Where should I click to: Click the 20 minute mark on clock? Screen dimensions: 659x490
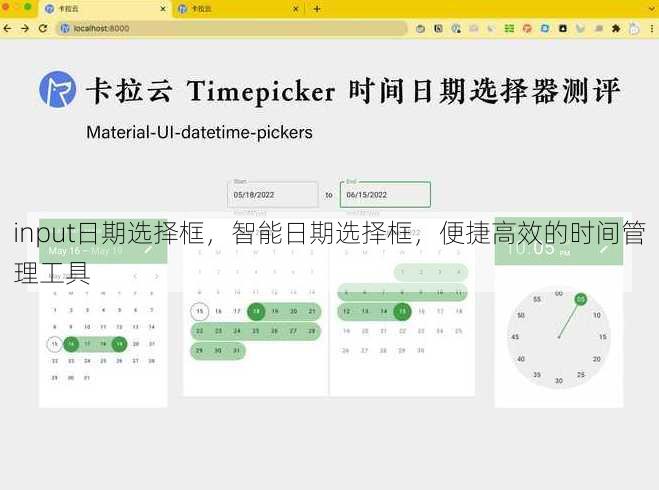tap(597, 359)
